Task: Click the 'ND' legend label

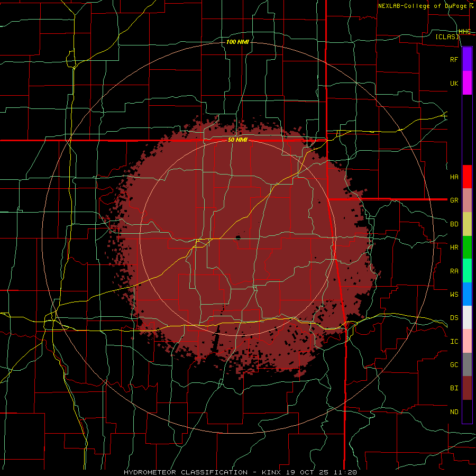Action: point(454,412)
